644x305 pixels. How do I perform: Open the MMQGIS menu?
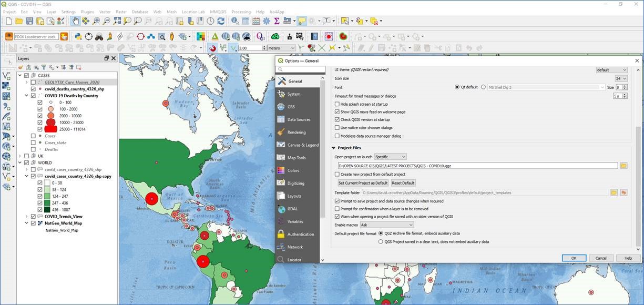[219, 12]
